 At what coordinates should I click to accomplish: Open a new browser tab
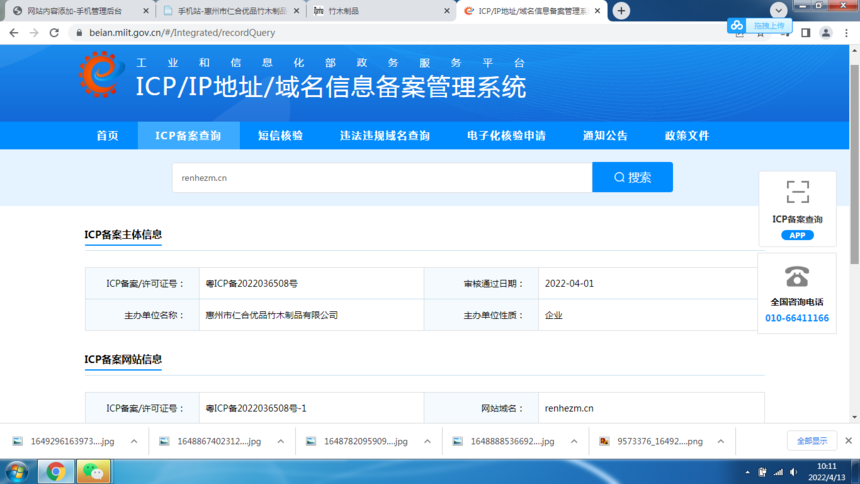(621, 10)
